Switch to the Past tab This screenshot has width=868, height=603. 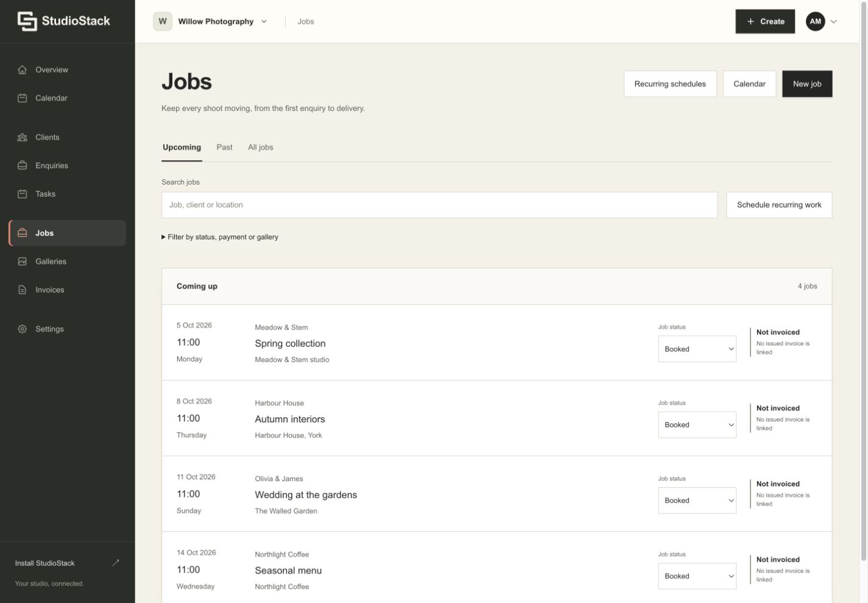click(x=224, y=147)
